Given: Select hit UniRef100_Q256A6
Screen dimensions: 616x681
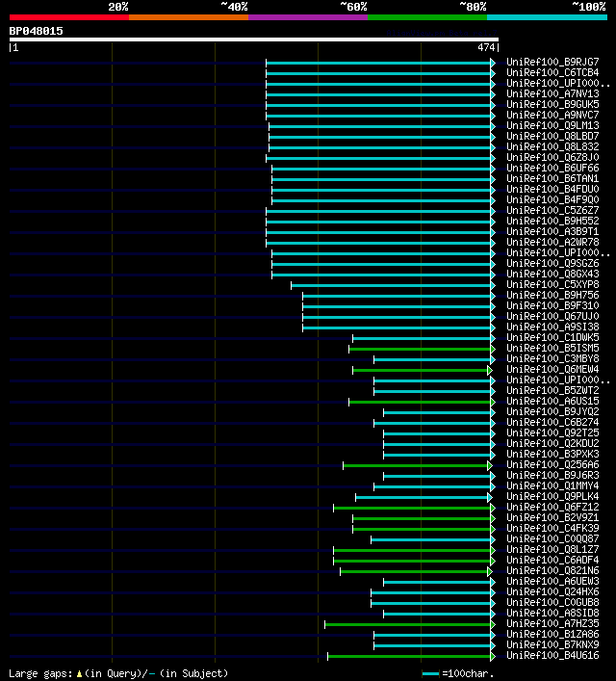Looking at the screenshot, I should point(552,464).
